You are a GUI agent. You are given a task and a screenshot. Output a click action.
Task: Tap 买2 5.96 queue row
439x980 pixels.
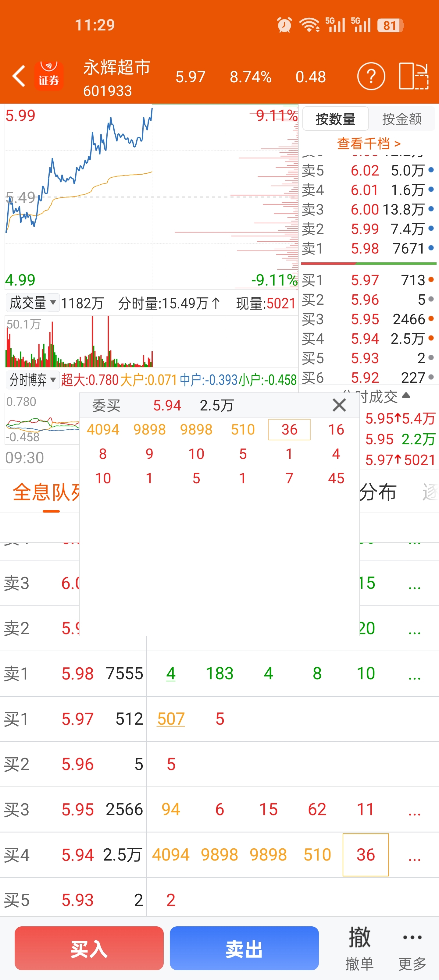pos(219,764)
